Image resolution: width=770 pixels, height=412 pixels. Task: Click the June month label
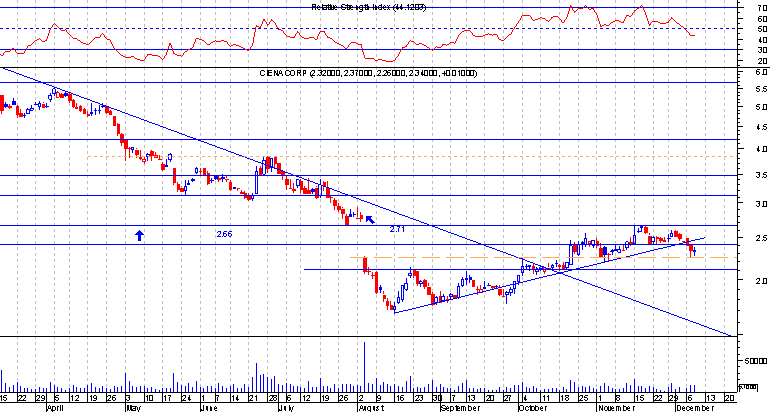pyautogui.click(x=209, y=408)
